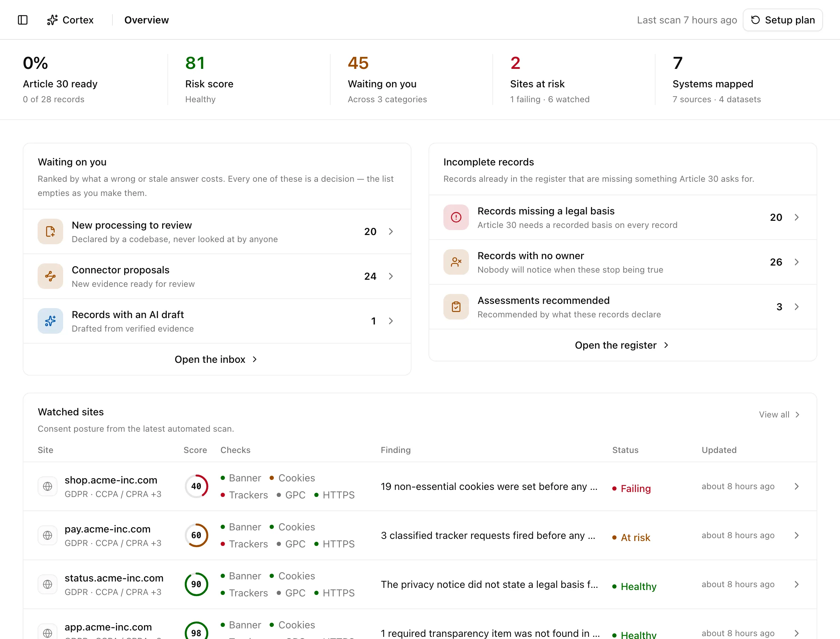Click the Score column header
The width and height of the screenshot is (840, 639).
tap(195, 450)
